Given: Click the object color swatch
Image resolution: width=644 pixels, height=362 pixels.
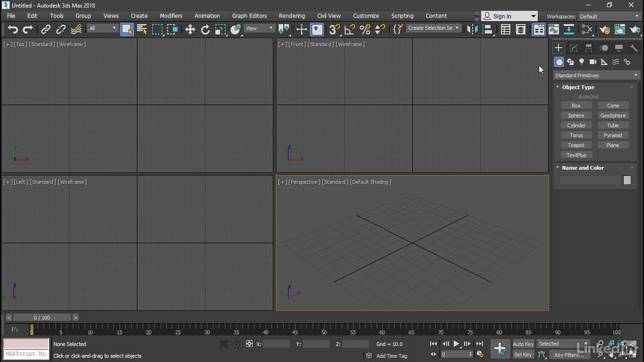Looking at the screenshot, I should point(627,180).
